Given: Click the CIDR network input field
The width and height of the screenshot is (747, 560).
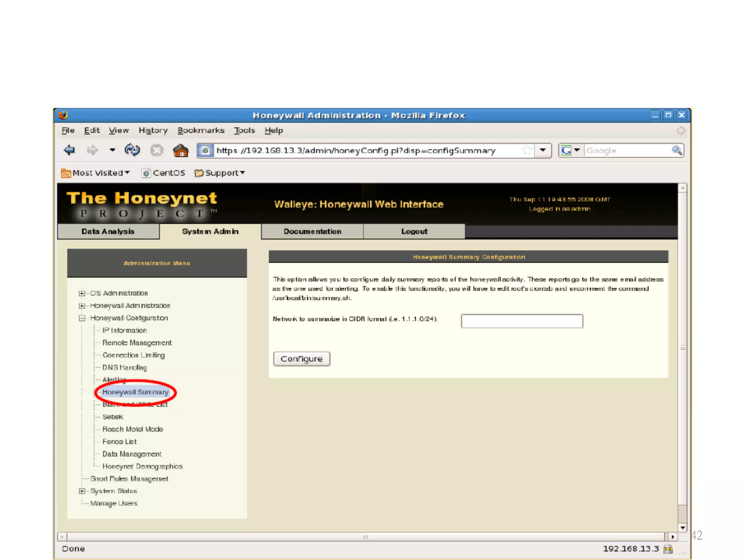Looking at the screenshot, I should pyautogui.click(x=522, y=321).
